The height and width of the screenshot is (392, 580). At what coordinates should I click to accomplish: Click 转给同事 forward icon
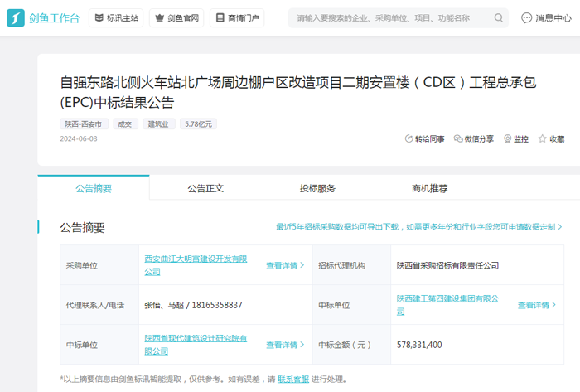coord(408,139)
